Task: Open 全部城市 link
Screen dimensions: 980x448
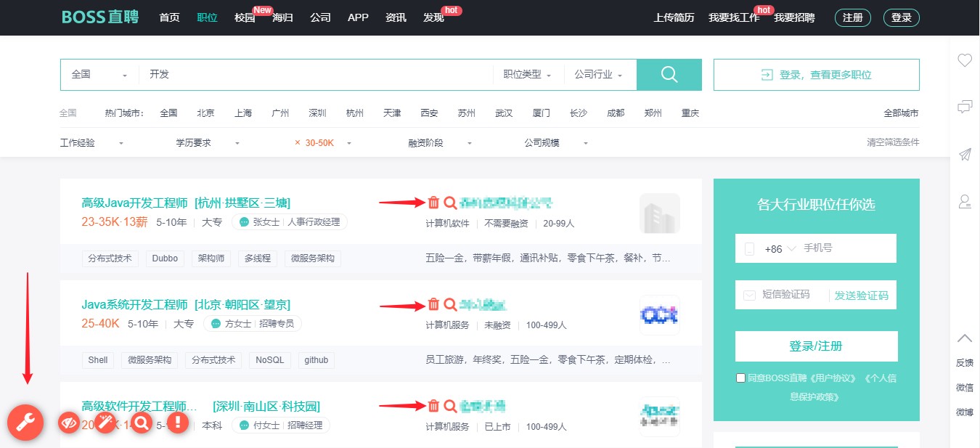Action: point(901,113)
